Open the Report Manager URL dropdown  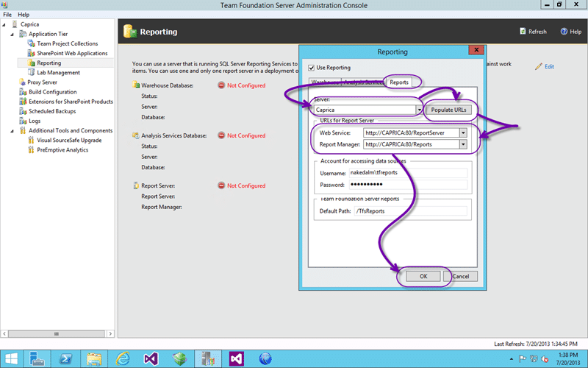[463, 144]
